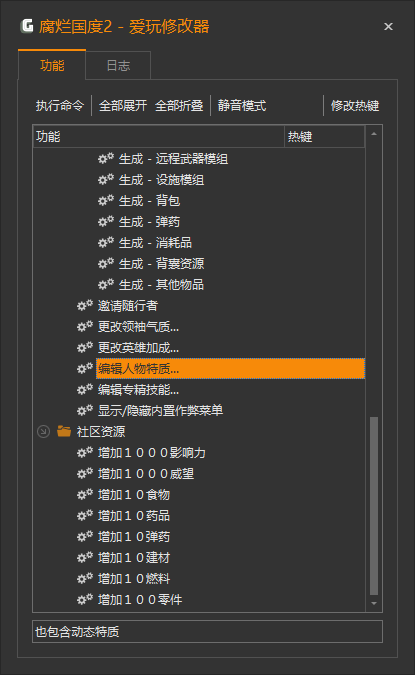The image size is (415, 675).
Task: Collapse all items with 全部折叠
Action: 179,105
